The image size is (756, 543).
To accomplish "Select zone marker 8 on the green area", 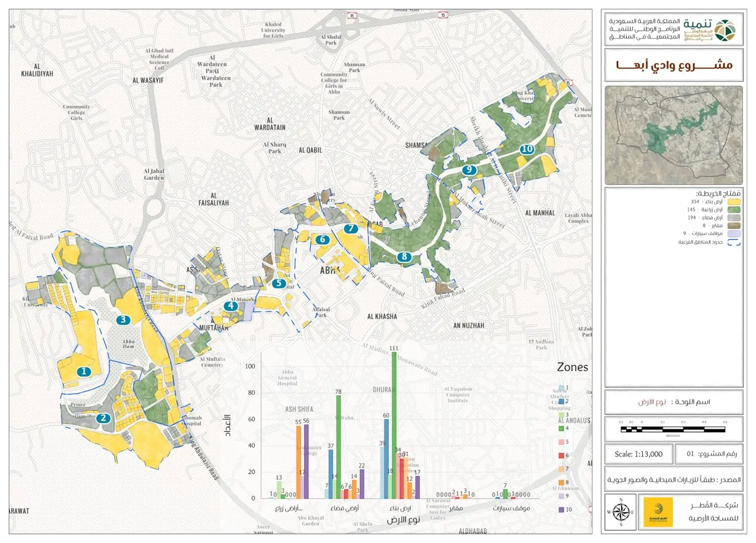I will (x=404, y=257).
